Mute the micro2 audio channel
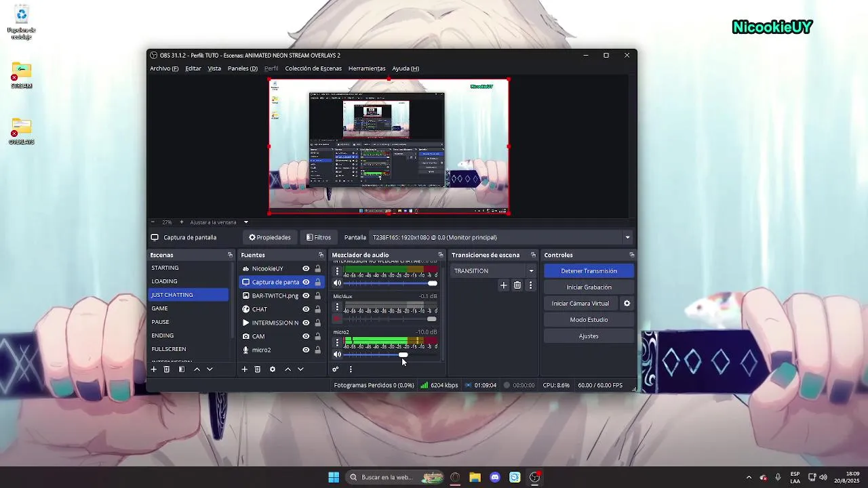 pyautogui.click(x=337, y=354)
